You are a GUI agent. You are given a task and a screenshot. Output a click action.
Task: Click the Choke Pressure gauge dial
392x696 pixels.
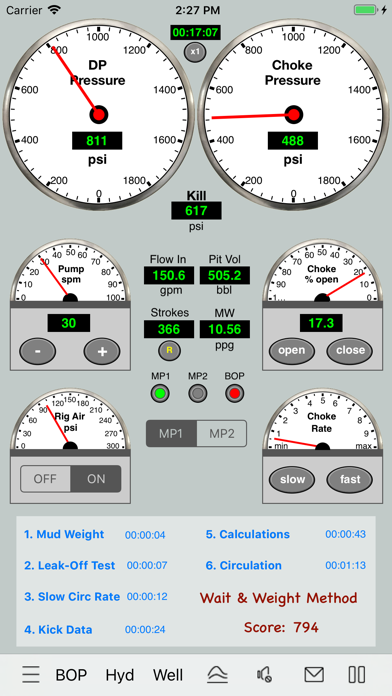click(x=293, y=114)
